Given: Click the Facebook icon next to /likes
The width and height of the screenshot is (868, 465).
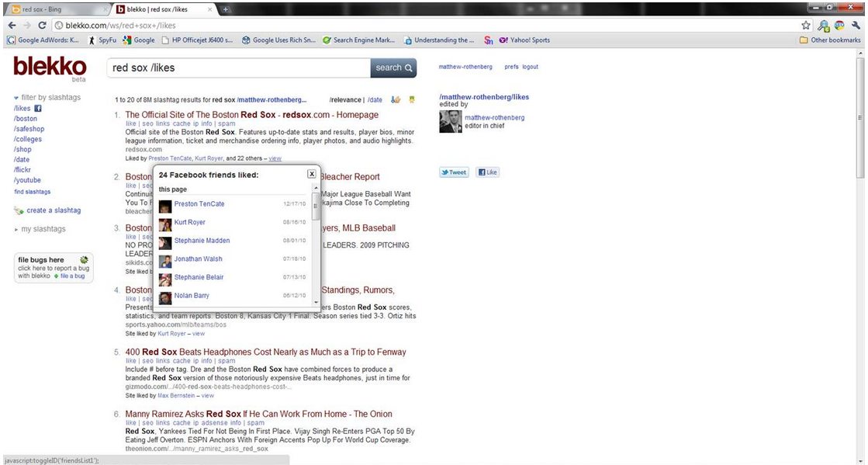Looking at the screenshot, I should click(x=38, y=109).
